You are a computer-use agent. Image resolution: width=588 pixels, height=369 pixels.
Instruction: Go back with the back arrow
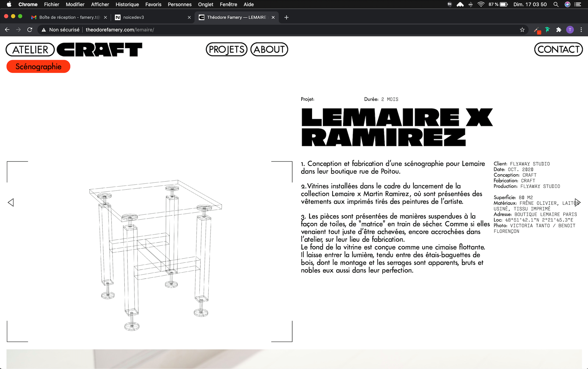(x=7, y=30)
